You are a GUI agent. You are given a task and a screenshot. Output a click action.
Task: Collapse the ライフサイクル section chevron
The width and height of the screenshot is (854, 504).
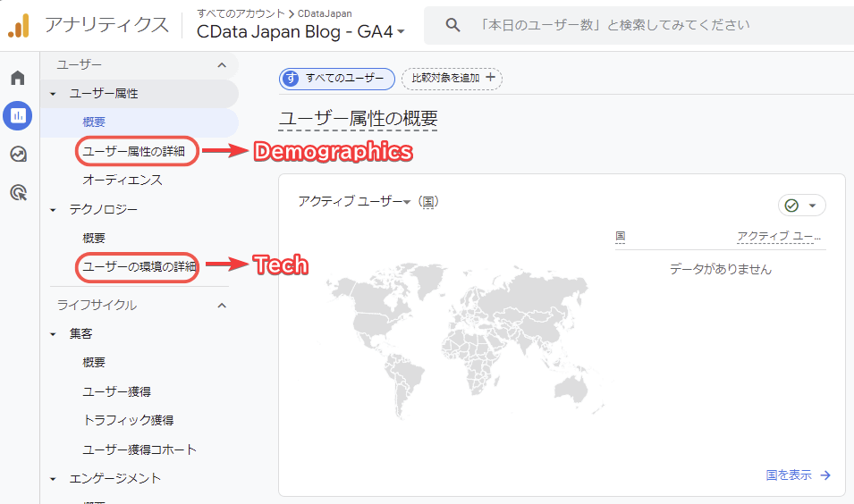[x=222, y=306]
